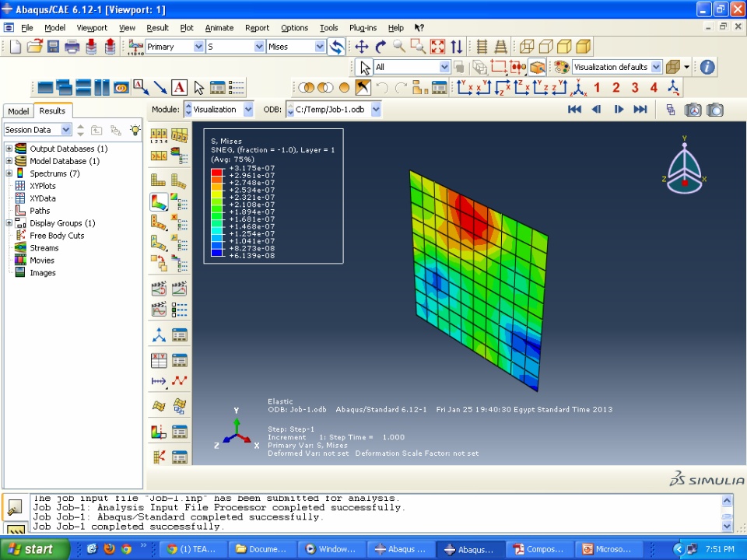Expand Display Groups (1) node

click(9, 223)
